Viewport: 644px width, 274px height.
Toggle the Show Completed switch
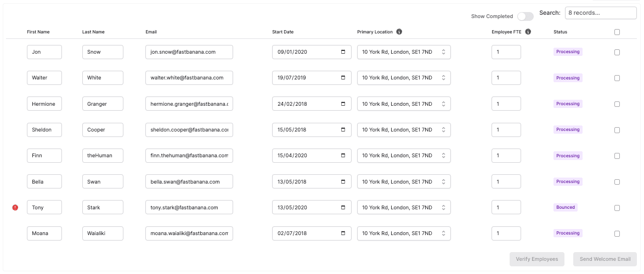525,16
